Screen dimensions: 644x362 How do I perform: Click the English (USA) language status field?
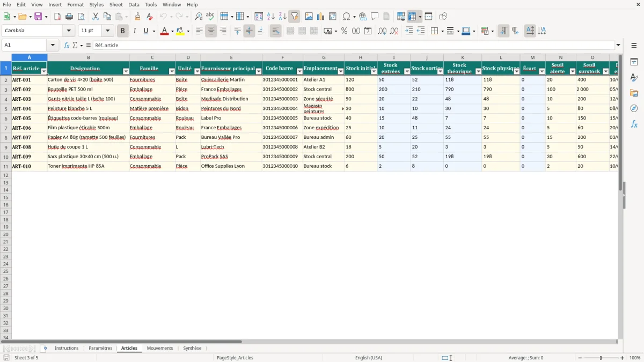click(x=369, y=358)
